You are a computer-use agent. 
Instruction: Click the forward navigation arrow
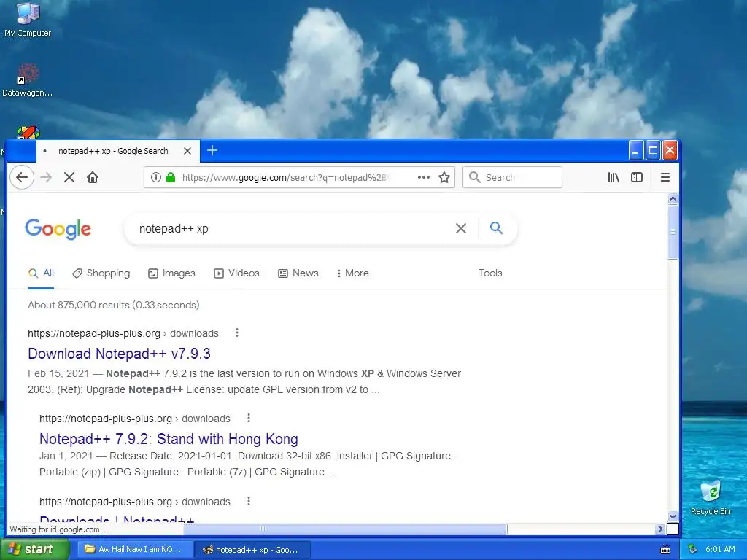pyautogui.click(x=46, y=178)
